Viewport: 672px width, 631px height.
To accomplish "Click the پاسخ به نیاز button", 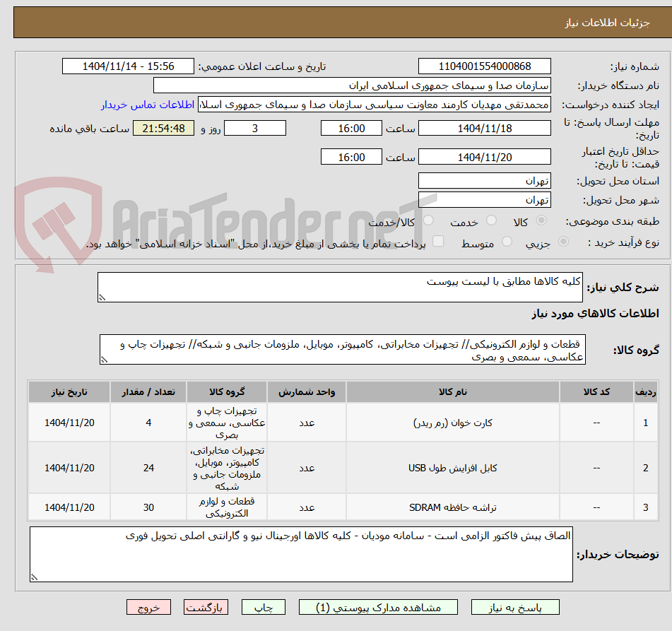I will pos(514,607).
